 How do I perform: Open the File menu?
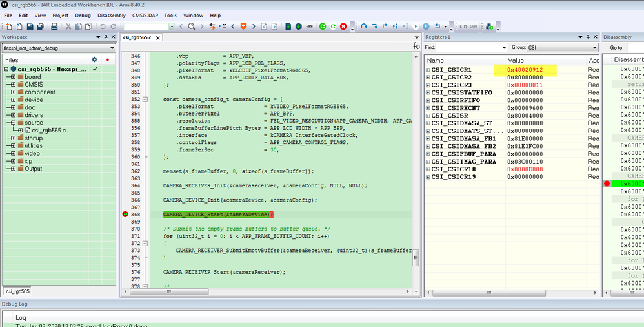pos(8,16)
